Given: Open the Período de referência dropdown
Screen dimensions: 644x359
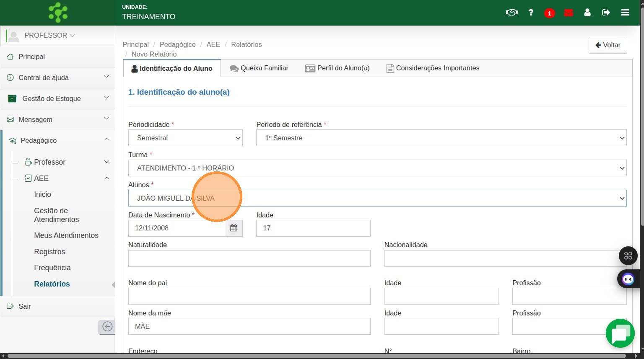Looking at the screenshot, I should click(x=441, y=138).
